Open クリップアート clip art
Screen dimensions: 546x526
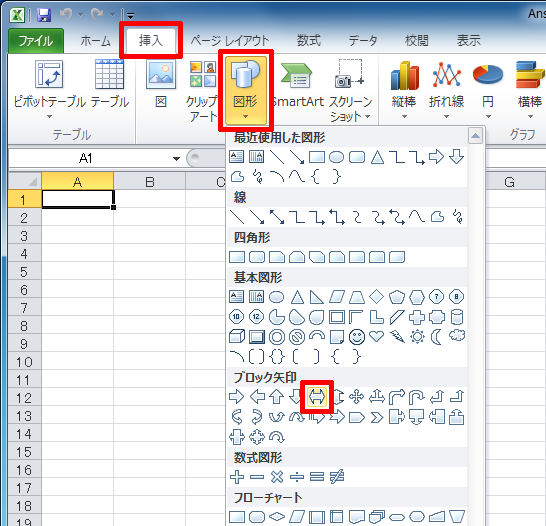click(x=202, y=92)
